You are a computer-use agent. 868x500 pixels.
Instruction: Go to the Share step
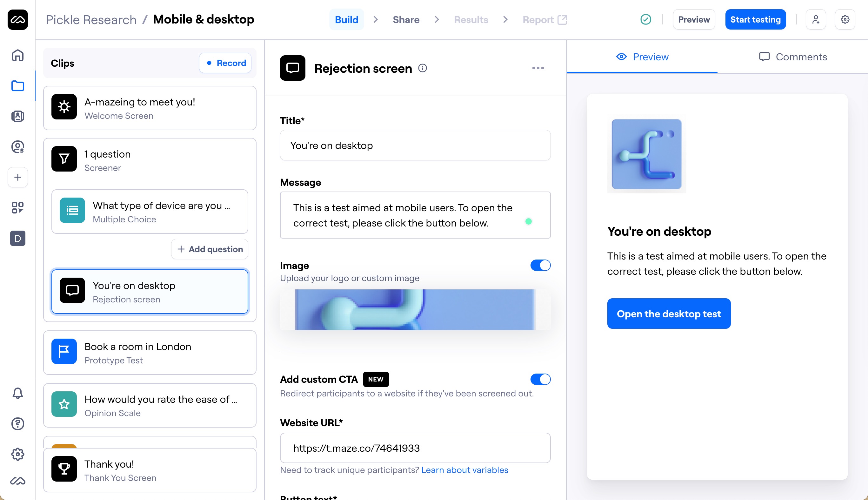coord(406,20)
